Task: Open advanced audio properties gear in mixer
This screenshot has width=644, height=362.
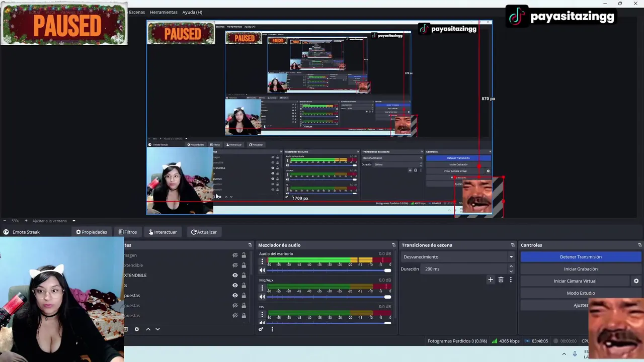Action: point(261,329)
